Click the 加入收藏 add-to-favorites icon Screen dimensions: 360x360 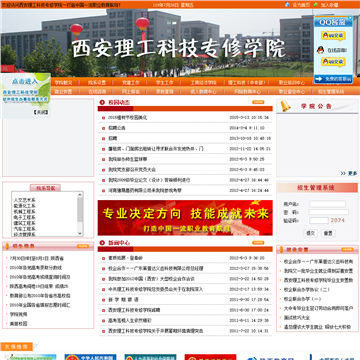pyautogui.click(x=315, y=5)
